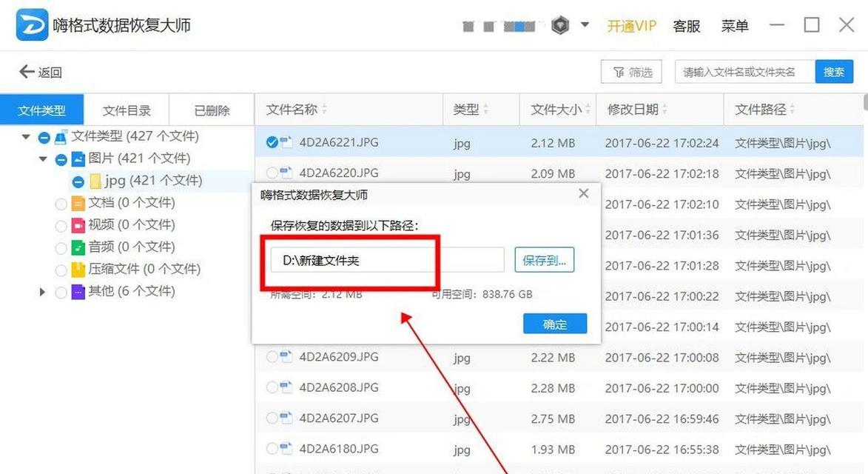Open the 菜单 menu in the title bar
The width and height of the screenshot is (868, 474).
tap(735, 25)
